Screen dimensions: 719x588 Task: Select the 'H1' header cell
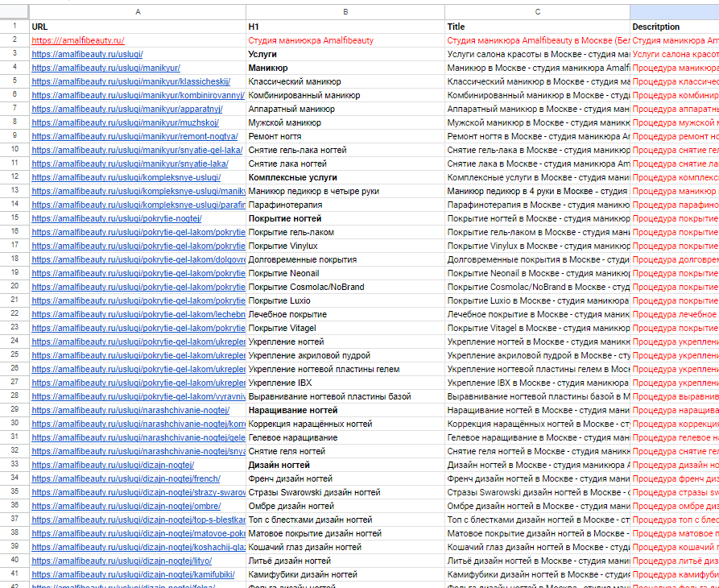[345, 27]
